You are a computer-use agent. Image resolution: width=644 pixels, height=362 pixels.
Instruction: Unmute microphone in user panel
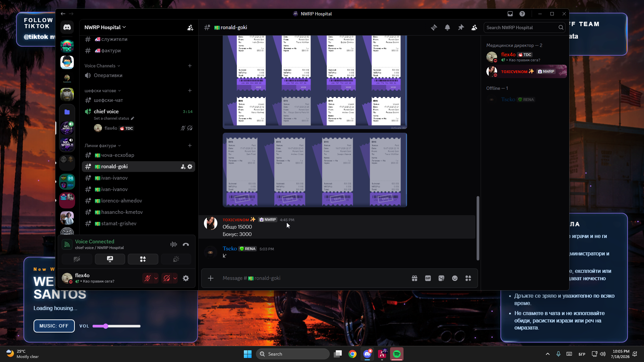click(x=147, y=278)
